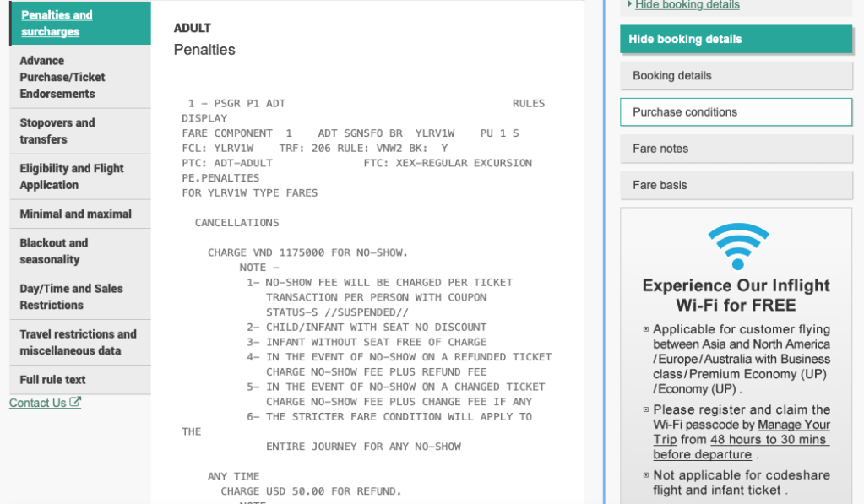This screenshot has width=864, height=504.
Task: Show the Full rule text tab
Action: click(52, 380)
